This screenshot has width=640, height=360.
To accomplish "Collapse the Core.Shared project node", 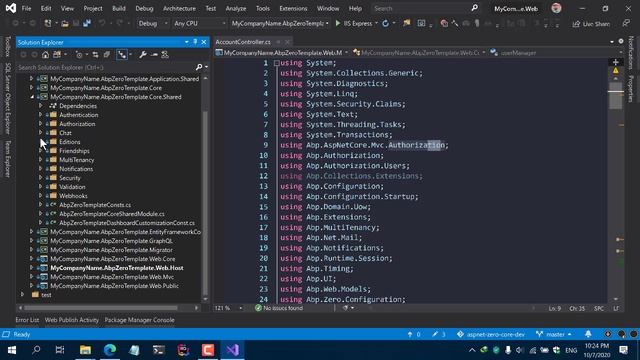I will tap(32, 97).
